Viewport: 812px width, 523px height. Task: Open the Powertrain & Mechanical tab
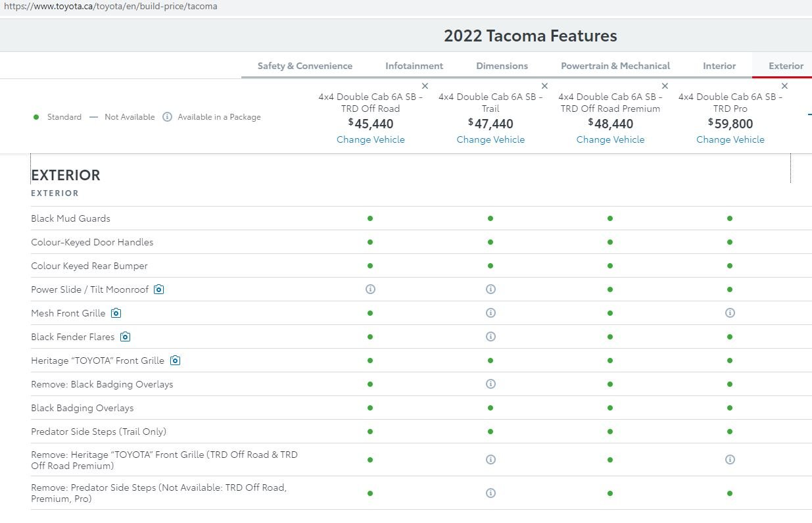pos(615,66)
